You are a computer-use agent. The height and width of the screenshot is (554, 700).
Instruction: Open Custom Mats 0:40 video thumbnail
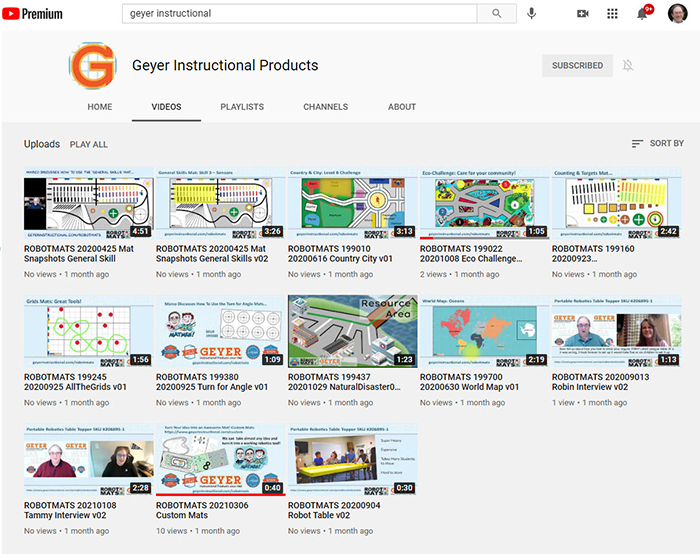click(221, 459)
